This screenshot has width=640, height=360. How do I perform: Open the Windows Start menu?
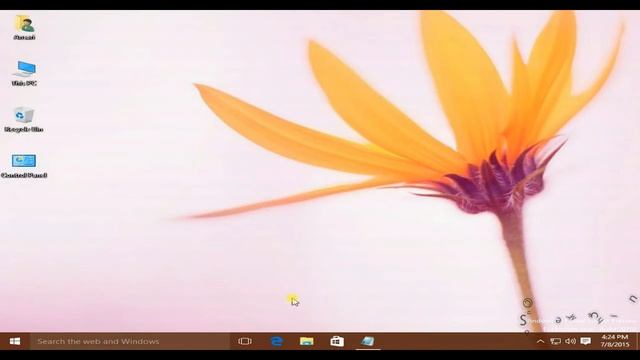(x=15, y=341)
